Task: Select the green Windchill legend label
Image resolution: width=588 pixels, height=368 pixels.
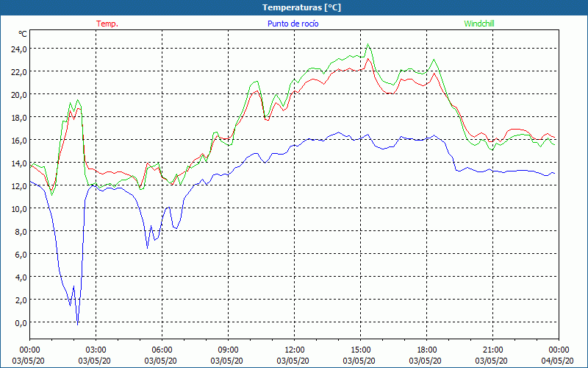Action: coord(479,24)
